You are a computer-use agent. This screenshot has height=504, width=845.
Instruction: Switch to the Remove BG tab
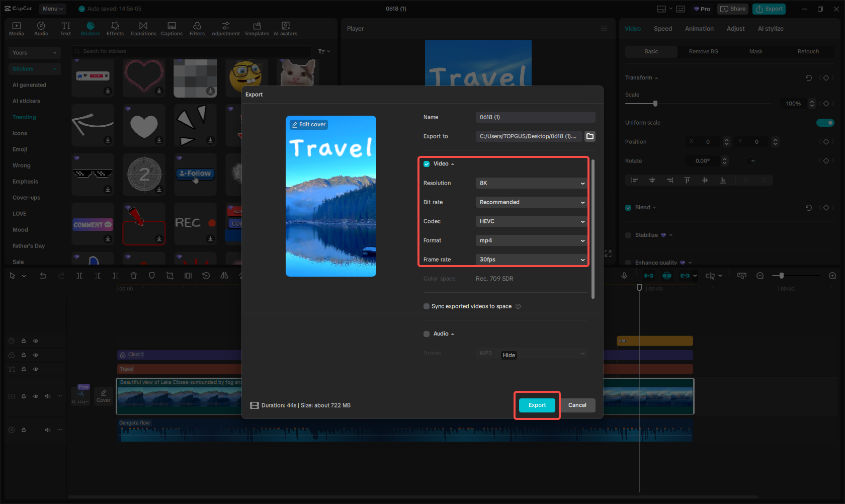(x=703, y=52)
